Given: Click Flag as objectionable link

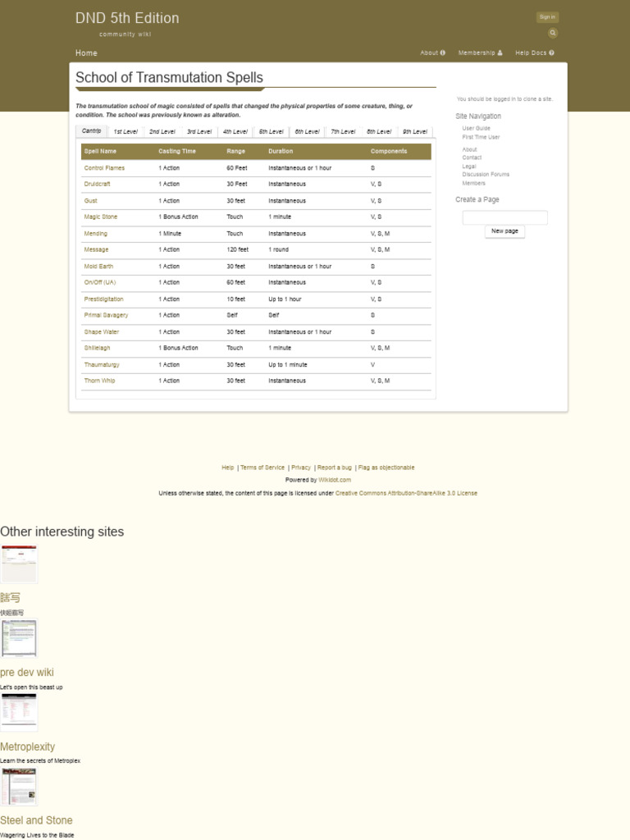Looking at the screenshot, I should point(386,468).
